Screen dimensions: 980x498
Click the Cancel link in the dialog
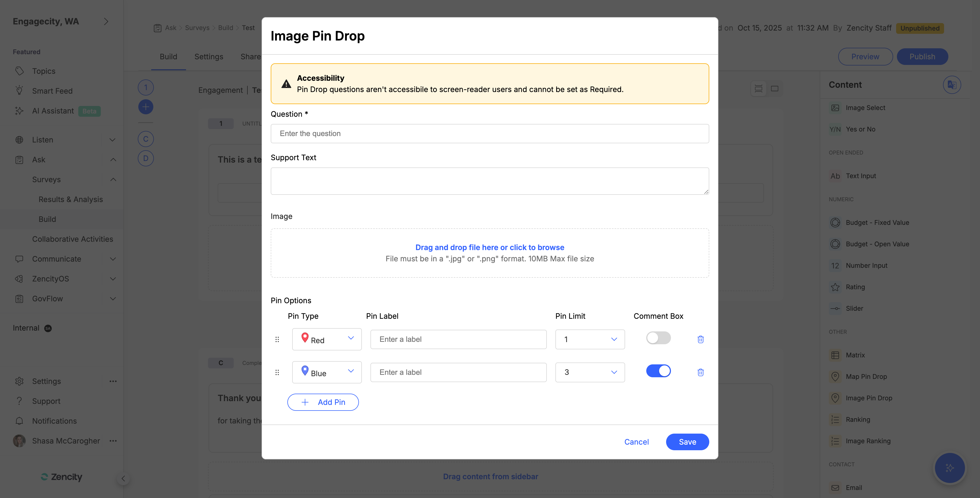point(636,442)
